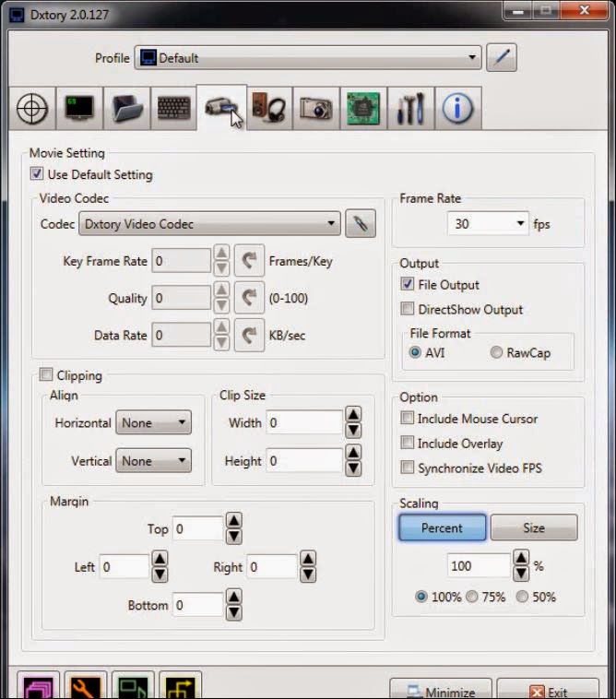Decrease the Quality spinner
This screenshot has width=616, height=699.
click(x=221, y=306)
